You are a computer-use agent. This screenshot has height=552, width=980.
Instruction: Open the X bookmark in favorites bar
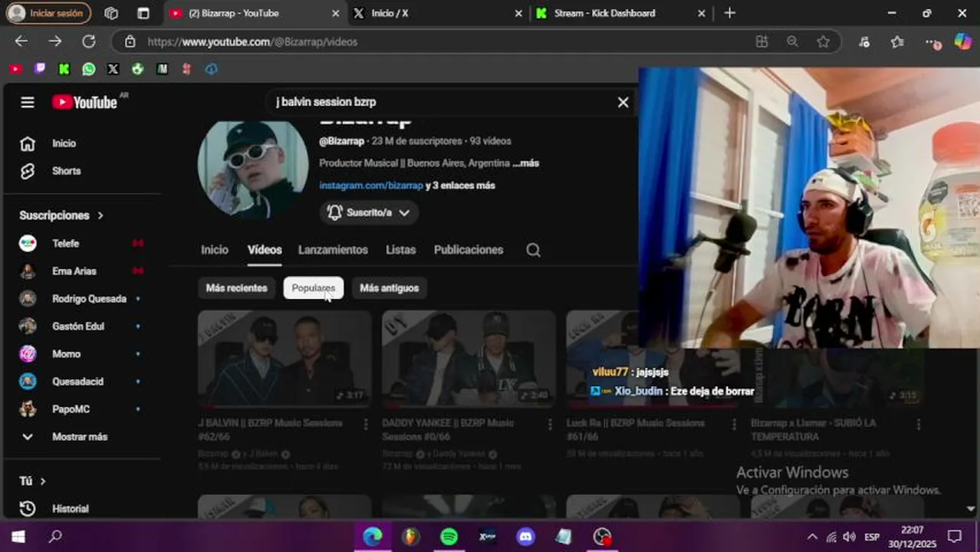coord(113,69)
